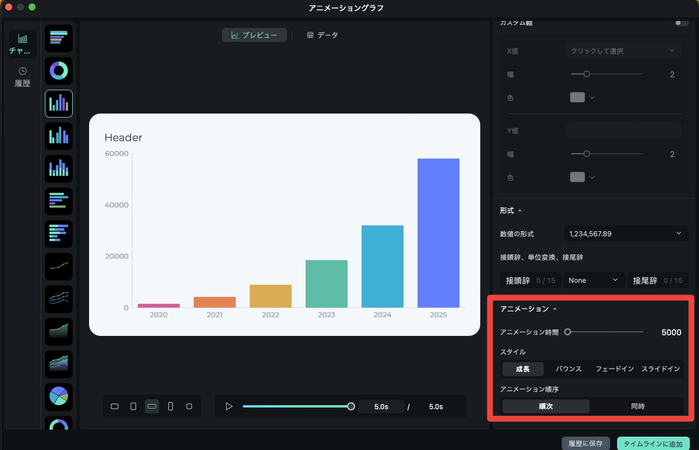Set preview to 16:9 widescreen aspect ratio
This screenshot has height=450, width=699.
pos(152,406)
